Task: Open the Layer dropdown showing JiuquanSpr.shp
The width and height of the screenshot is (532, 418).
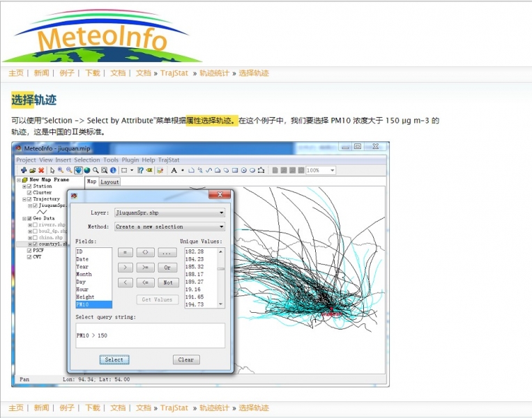Action: point(169,212)
